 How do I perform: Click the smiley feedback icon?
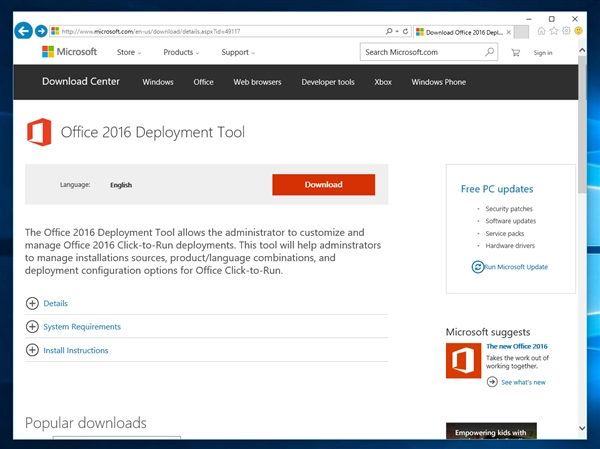click(x=579, y=31)
